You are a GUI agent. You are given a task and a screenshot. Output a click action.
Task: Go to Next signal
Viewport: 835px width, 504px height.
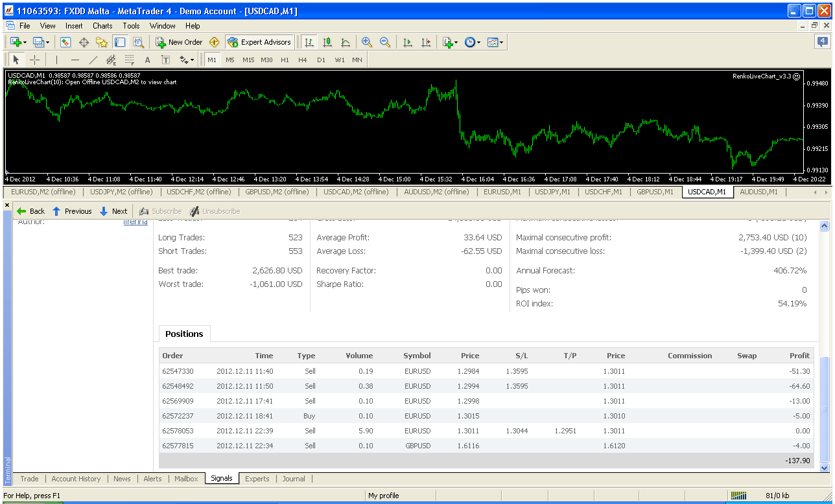click(113, 211)
